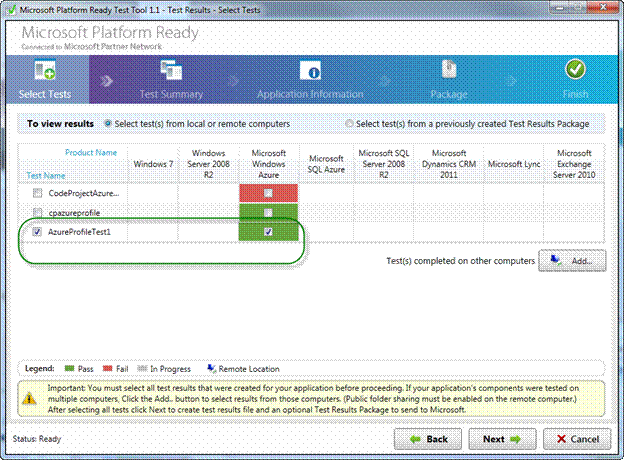Click the Remote Location legend icon
The image size is (624, 460).
tap(211, 368)
